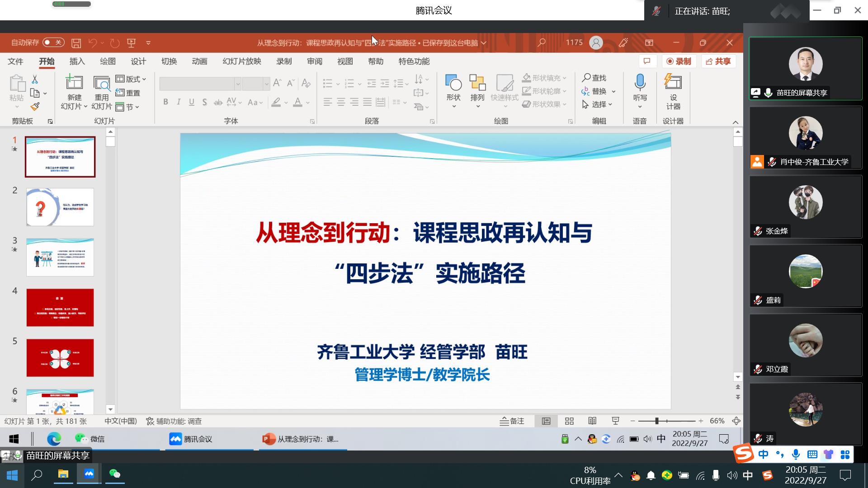868x488 pixels.
Task: Click Accessibility Investigate in status bar
Action: (x=174, y=421)
